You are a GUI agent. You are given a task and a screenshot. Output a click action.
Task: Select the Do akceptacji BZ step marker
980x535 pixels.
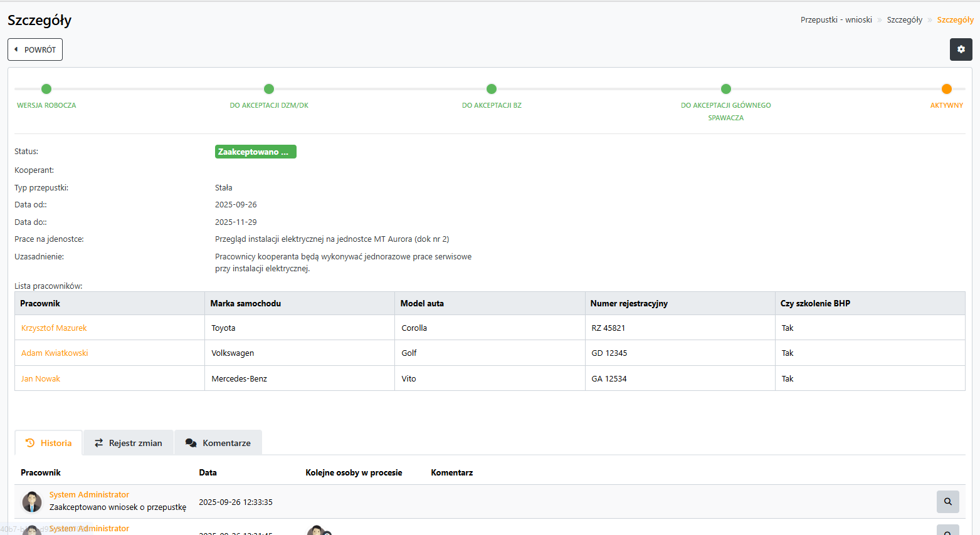pyautogui.click(x=492, y=89)
